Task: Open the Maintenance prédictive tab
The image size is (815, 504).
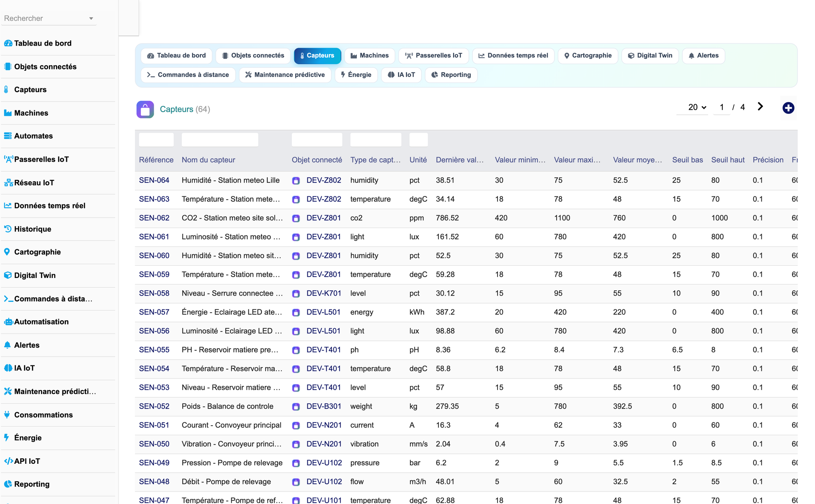Action: coord(285,75)
